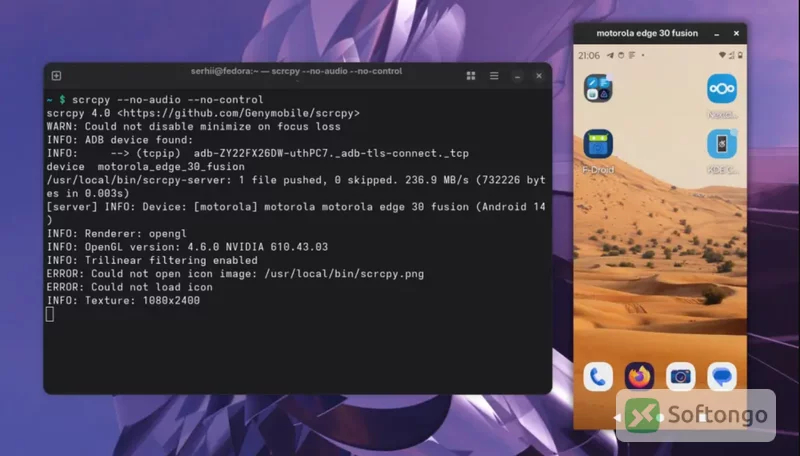Image resolution: width=800 pixels, height=456 pixels.
Task: Click the 'device motorola_edge_30_fusion' line
Action: click(145, 167)
